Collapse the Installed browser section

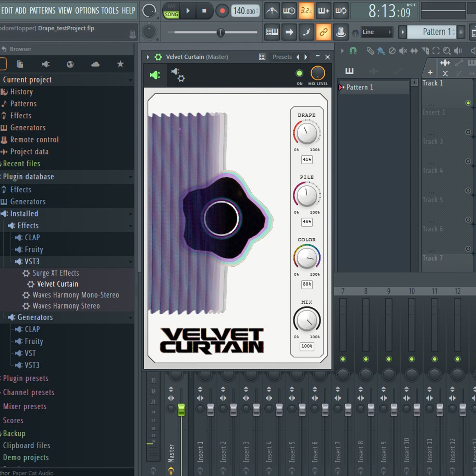click(131, 214)
